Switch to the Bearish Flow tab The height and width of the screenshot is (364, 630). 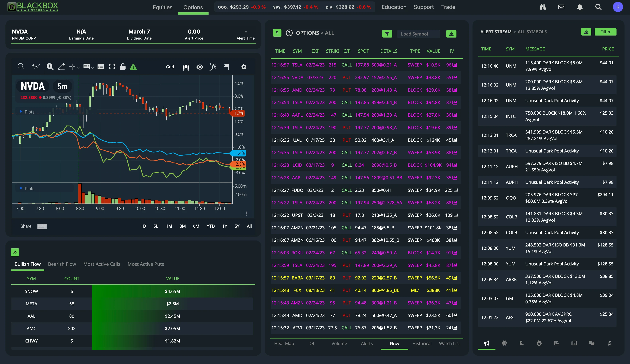coord(62,264)
